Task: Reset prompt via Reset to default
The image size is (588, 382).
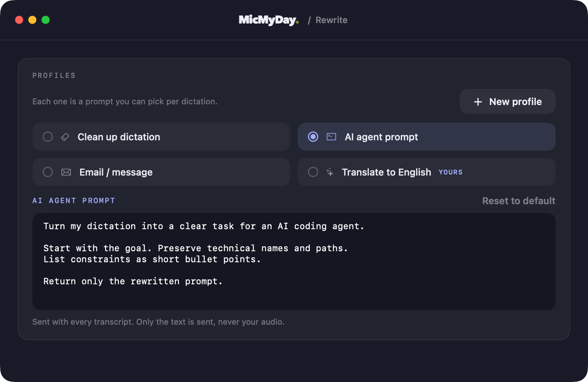Action: pos(519,201)
